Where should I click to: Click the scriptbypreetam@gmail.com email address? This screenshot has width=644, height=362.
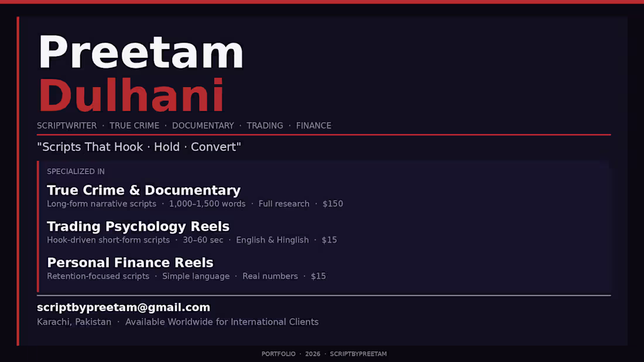coord(124,308)
